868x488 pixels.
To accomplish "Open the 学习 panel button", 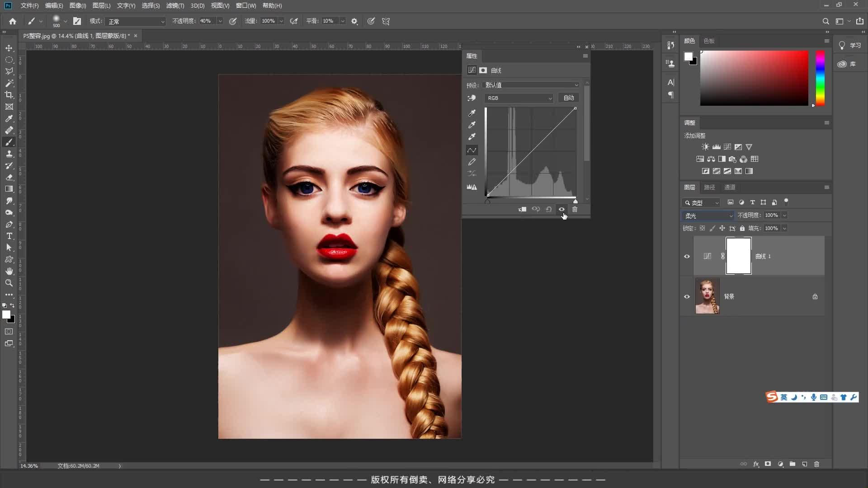I will click(x=850, y=45).
